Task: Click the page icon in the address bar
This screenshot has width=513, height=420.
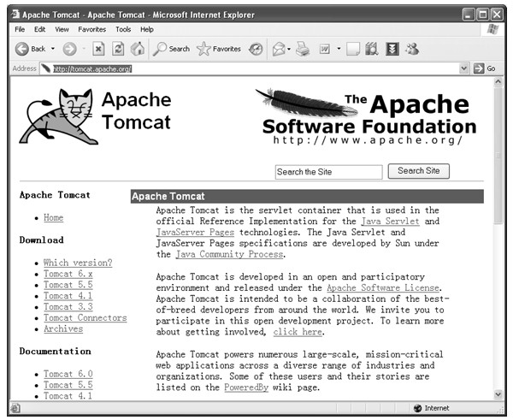Action: pos(46,68)
